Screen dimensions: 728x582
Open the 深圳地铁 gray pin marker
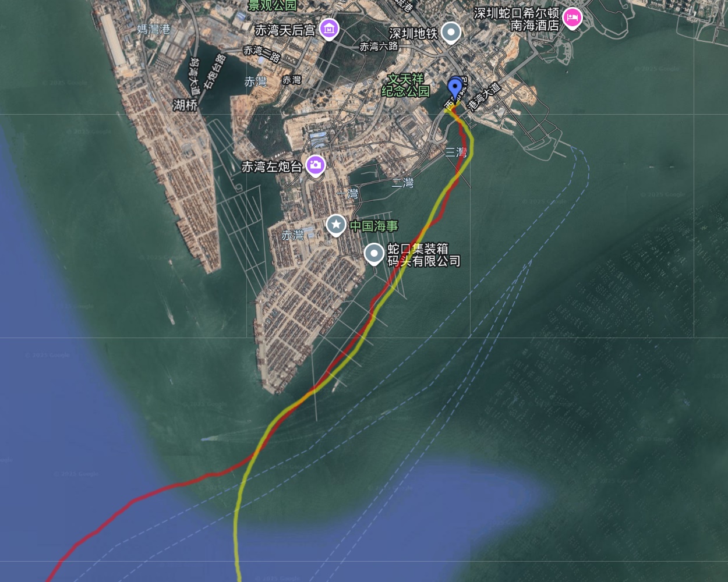(x=451, y=33)
